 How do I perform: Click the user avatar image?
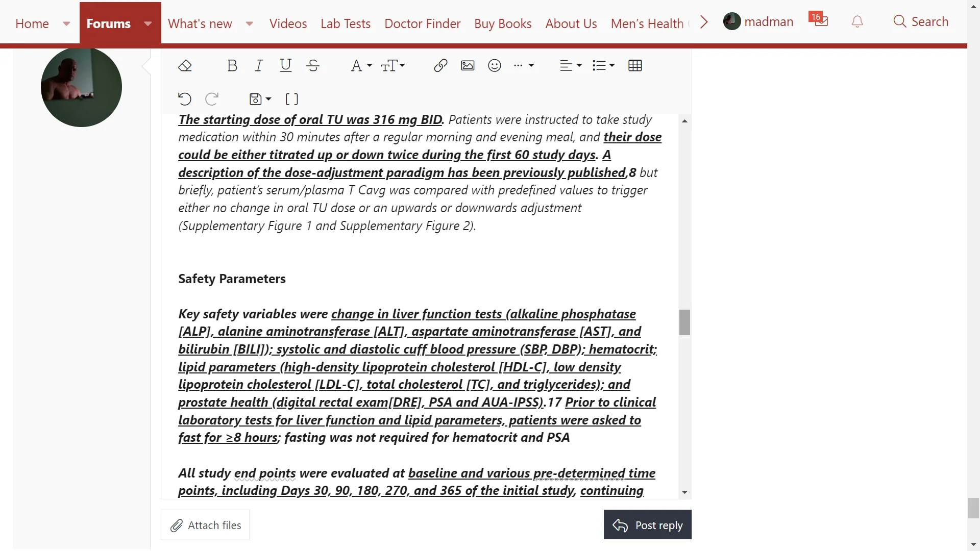tap(81, 86)
